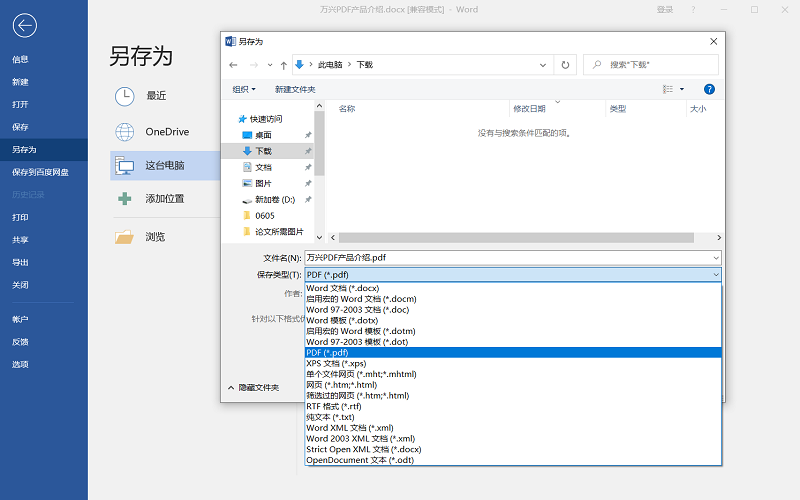Go back in Save As dialog navigation
The height and width of the screenshot is (500, 800).
point(233,65)
